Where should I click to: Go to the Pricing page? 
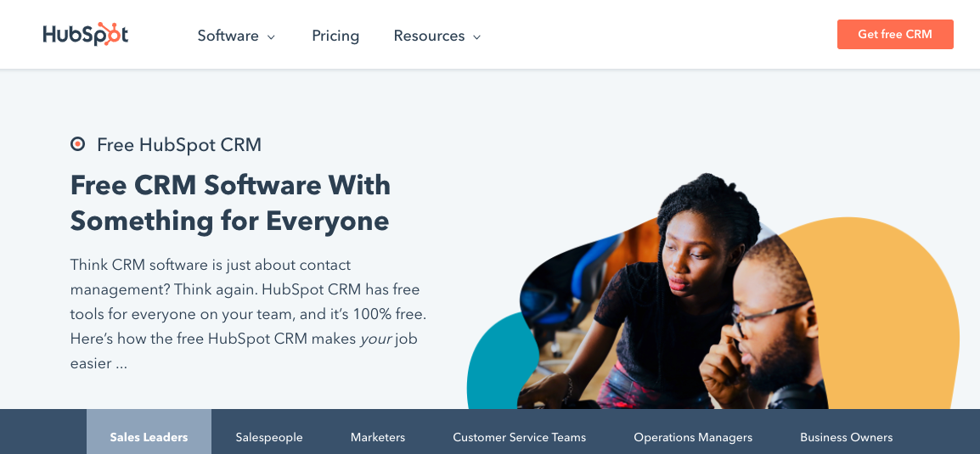[335, 36]
